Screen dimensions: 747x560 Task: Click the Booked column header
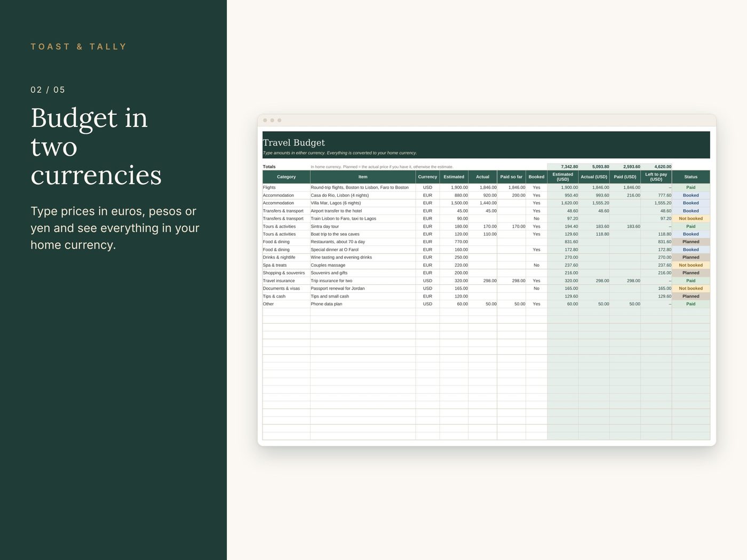tap(536, 177)
